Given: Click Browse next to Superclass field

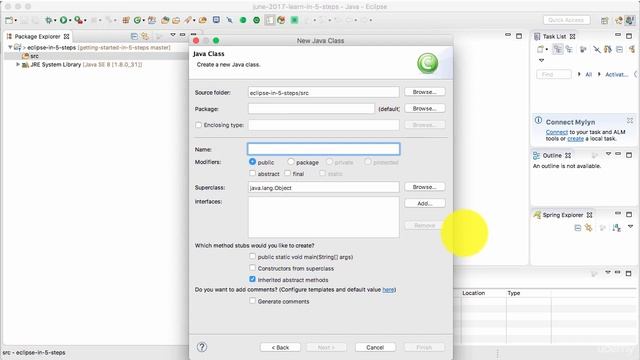Looking at the screenshot, I should (424, 187).
